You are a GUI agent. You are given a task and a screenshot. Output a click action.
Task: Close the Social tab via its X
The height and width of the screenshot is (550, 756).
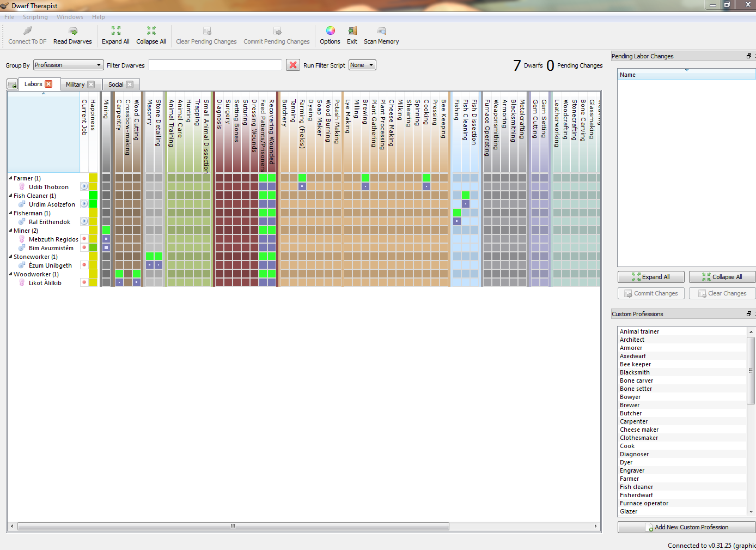coord(130,84)
